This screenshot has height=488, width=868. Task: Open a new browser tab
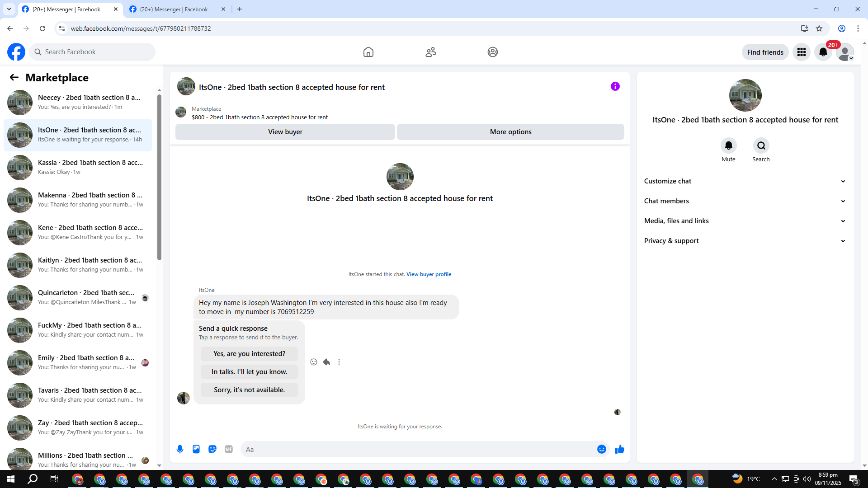click(240, 9)
